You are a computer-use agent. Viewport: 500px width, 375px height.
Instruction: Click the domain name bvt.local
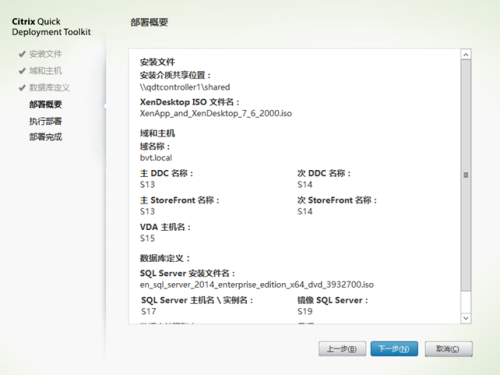(156, 158)
